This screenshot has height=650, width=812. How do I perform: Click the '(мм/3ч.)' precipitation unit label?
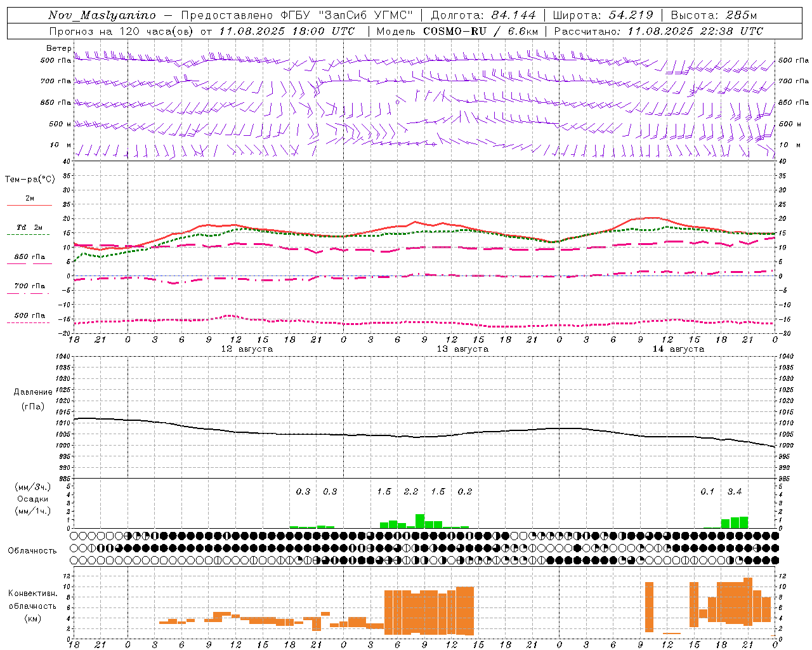tap(33, 487)
